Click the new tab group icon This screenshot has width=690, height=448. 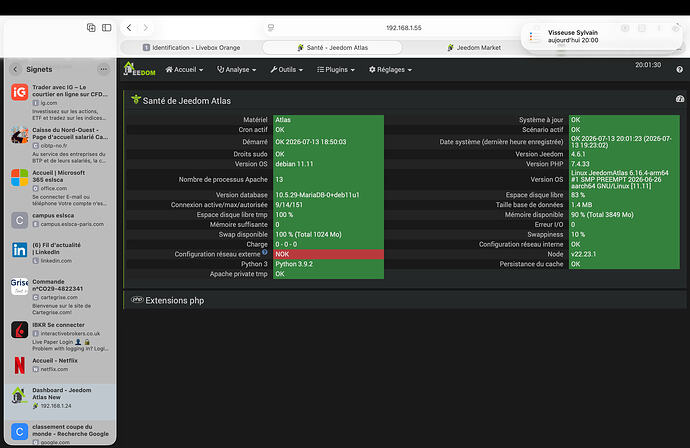click(91, 28)
